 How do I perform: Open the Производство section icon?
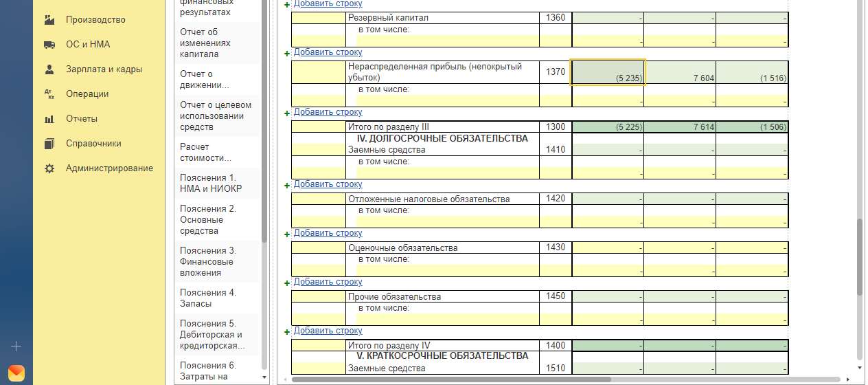click(49, 20)
